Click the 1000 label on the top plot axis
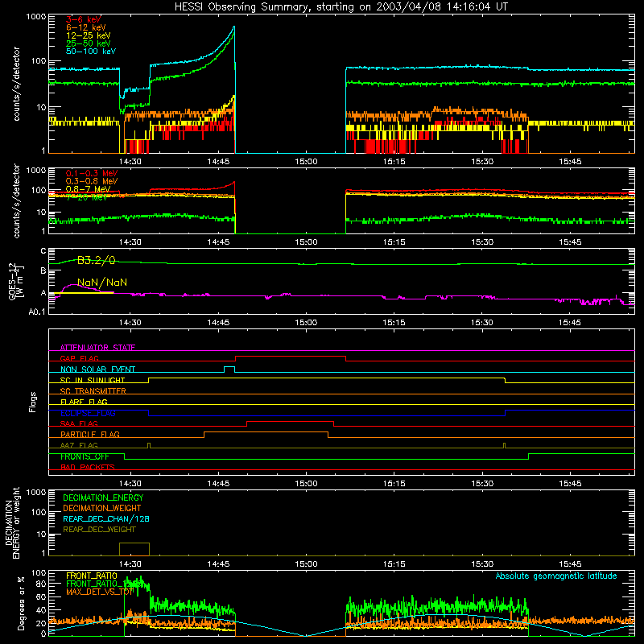Viewport: 644px width, 644px height. pos(36,17)
